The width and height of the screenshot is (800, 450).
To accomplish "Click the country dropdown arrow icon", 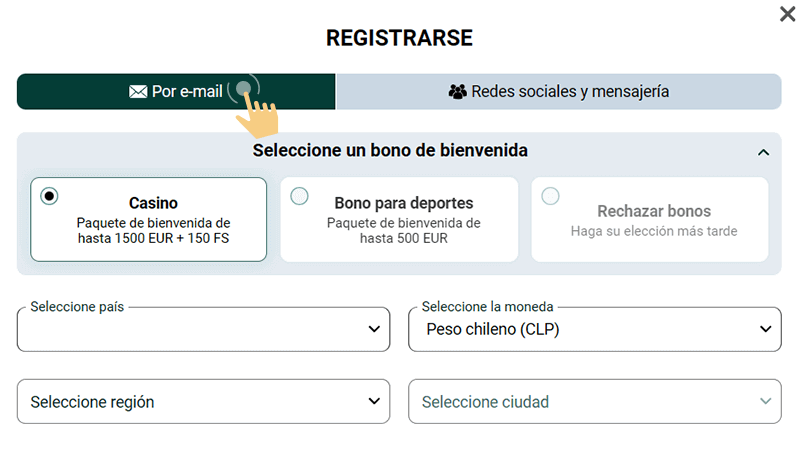I will pos(374,329).
